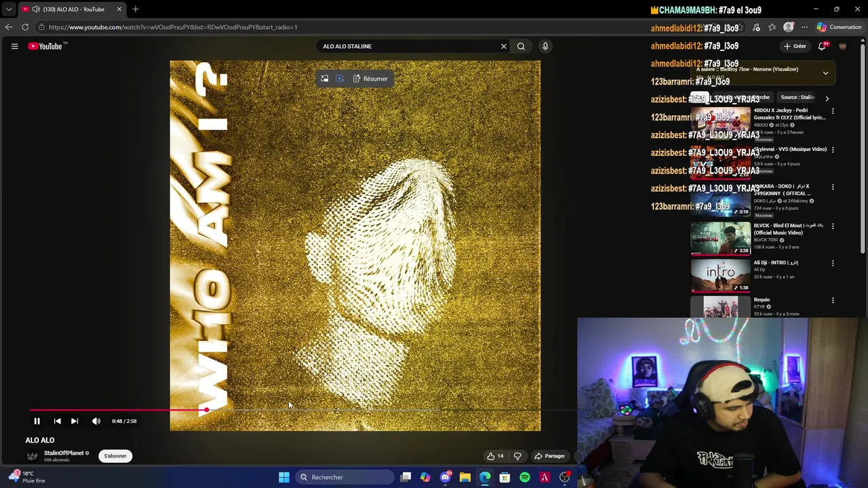
Task: Open Windows Start menu
Action: (x=284, y=477)
